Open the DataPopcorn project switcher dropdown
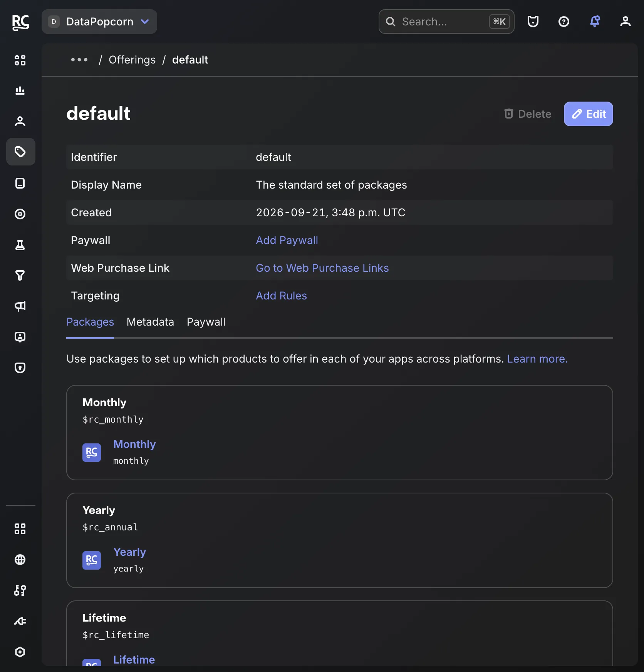 [99, 22]
